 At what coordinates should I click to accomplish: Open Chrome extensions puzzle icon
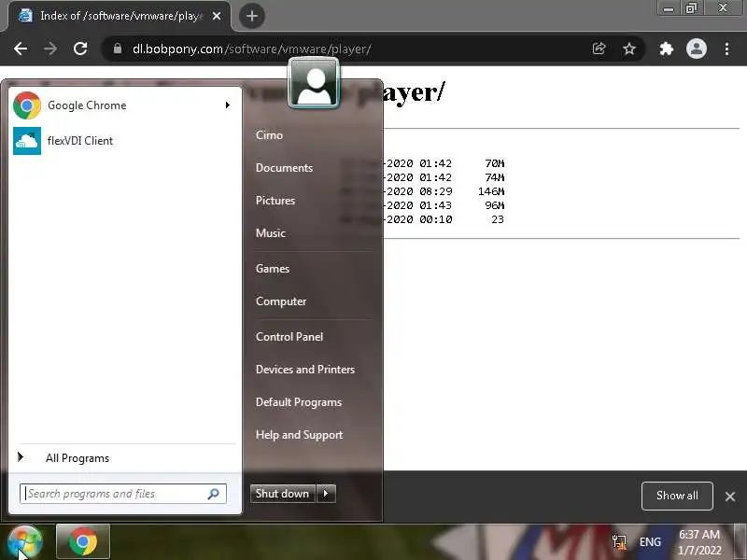[x=666, y=49]
